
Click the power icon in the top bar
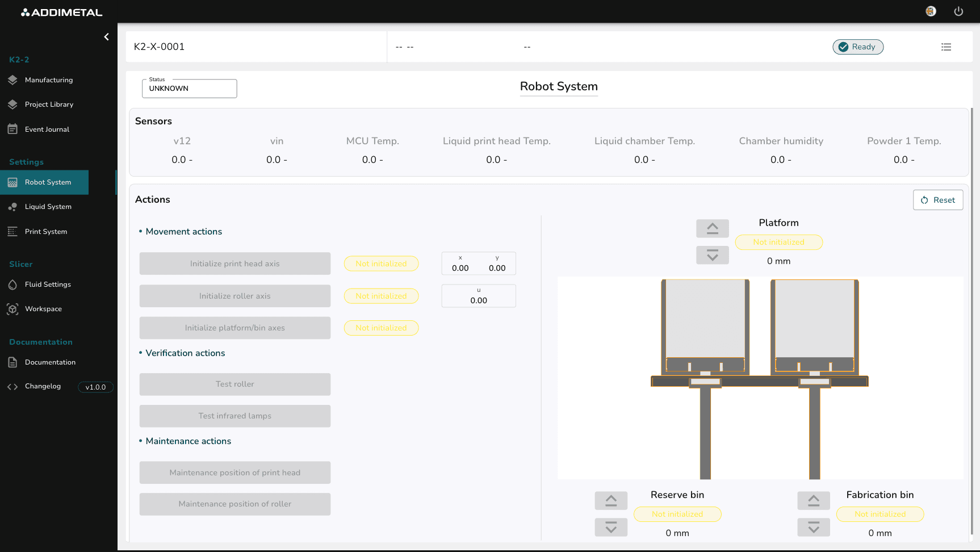coord(958,11)
